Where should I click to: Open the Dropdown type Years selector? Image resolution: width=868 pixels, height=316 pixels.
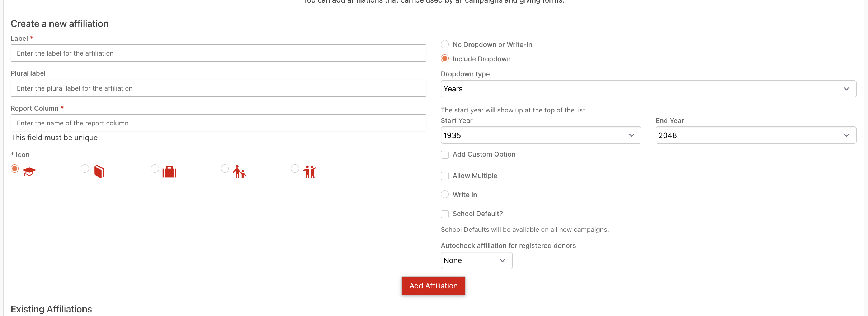click(648, 89)
